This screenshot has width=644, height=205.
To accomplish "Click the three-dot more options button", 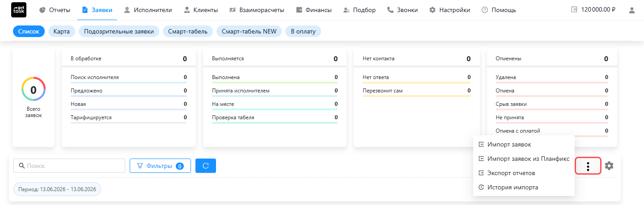I will click(588, 166).
